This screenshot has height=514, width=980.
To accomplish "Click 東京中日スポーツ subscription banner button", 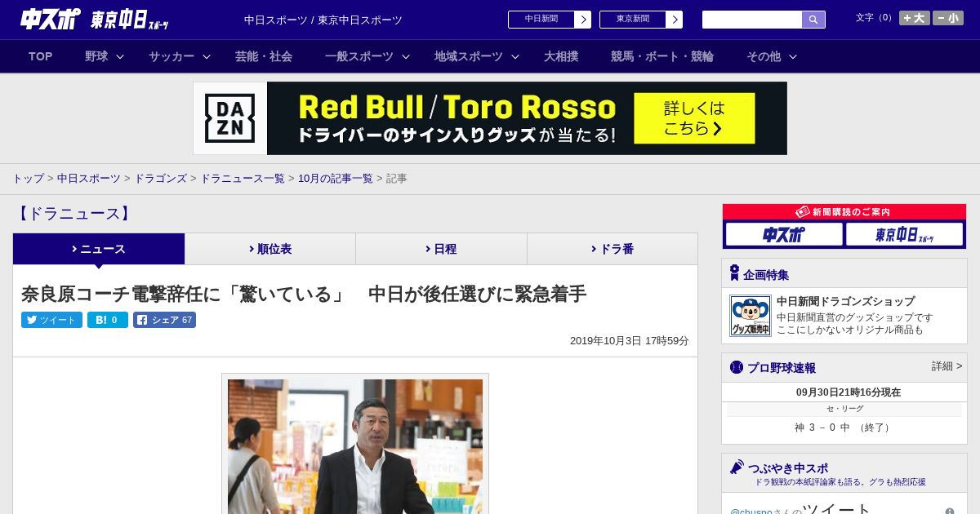I will (x=905, y=235).
